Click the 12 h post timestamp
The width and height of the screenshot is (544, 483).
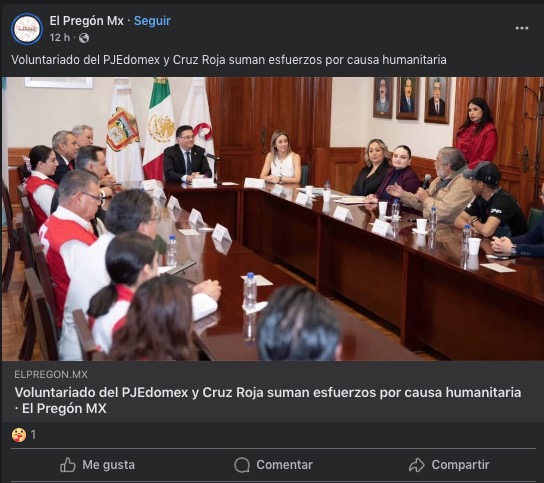59,37
